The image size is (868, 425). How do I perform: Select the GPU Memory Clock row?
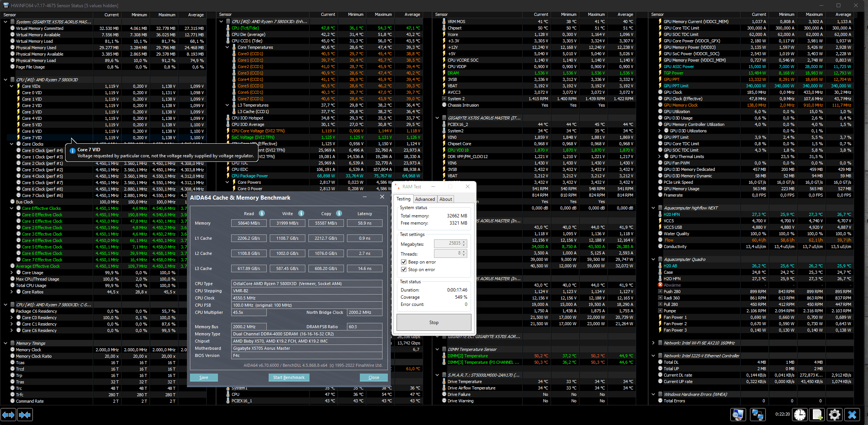pyautogui.click(x=755, y=105)
